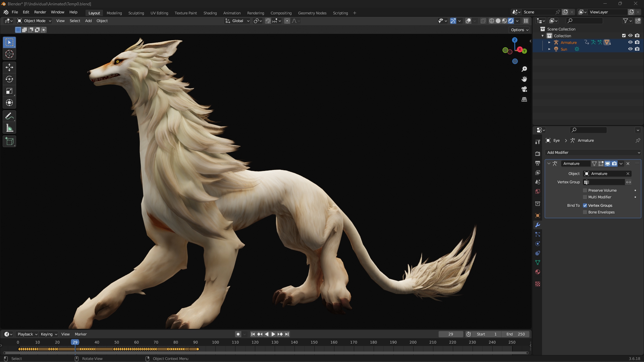Open the Object Mode dropdown
The height and width of the screenshot is (362, 644).
tap(34, 21)
